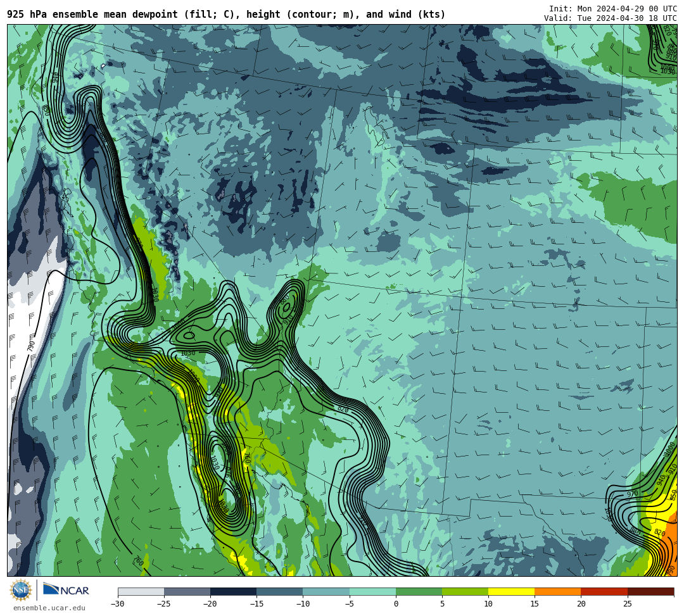Click the yellow 10 to 15 swatch
684x616 pixels.
[x=511, y=591]
